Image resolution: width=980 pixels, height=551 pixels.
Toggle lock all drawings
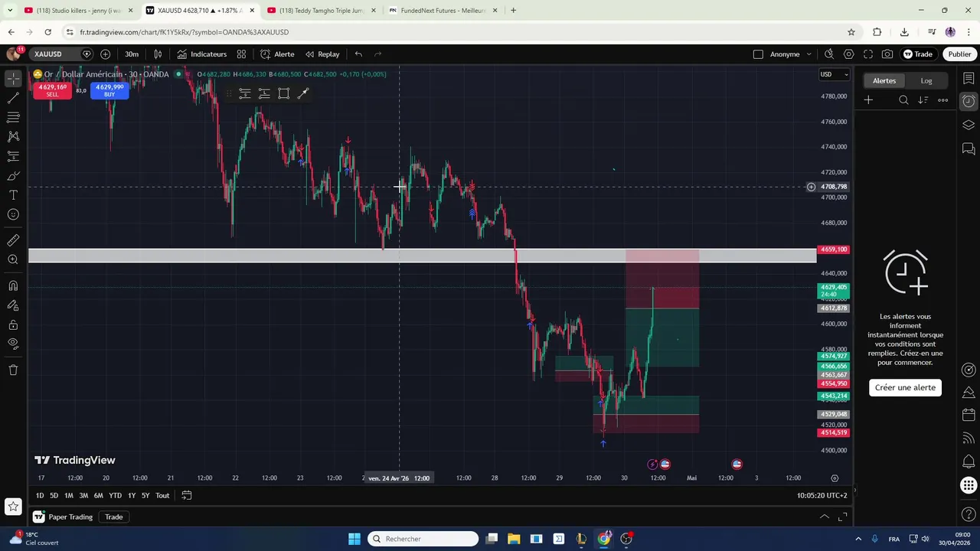tap(13, 324)
